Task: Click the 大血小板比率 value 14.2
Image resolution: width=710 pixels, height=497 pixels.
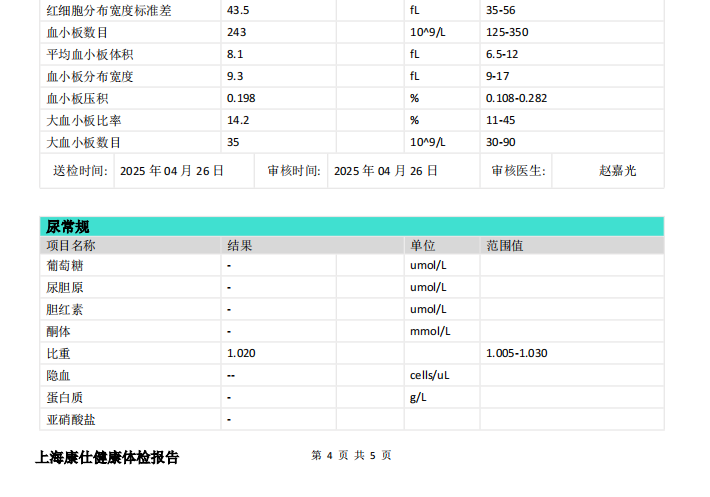Action: point(238,120)
